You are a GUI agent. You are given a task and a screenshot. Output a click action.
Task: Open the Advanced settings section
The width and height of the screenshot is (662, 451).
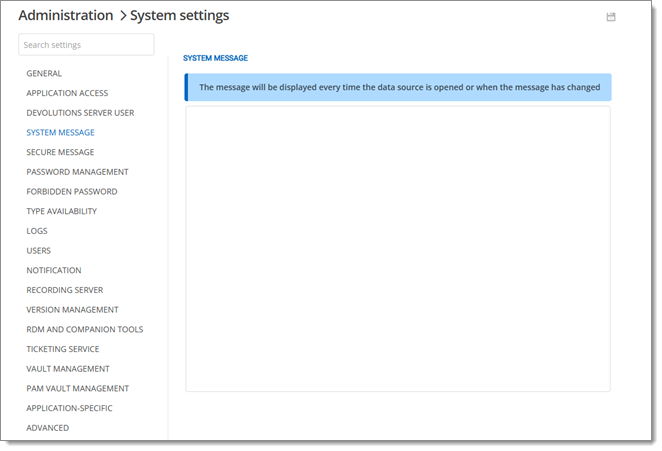click(x=48, y=428)
